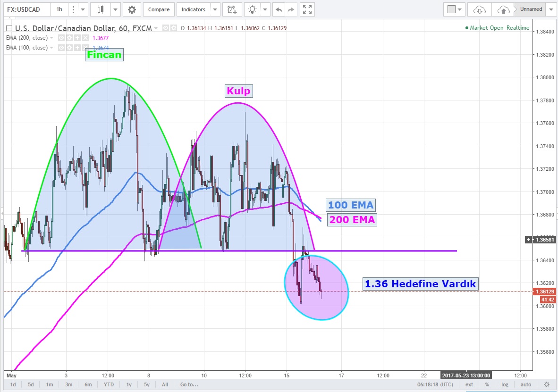Click the save chart cloud upload icon
558x392 pixels.
click(503, 9)
